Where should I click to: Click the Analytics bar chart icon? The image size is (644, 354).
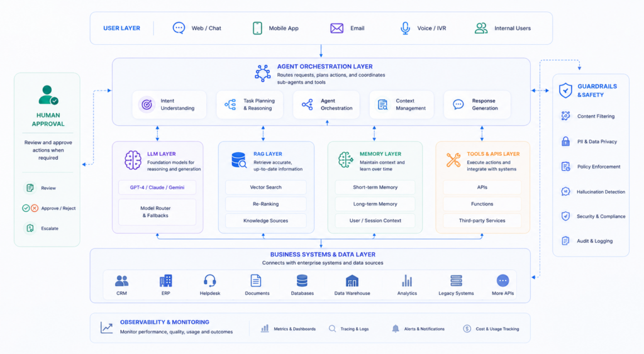(407, 281)
